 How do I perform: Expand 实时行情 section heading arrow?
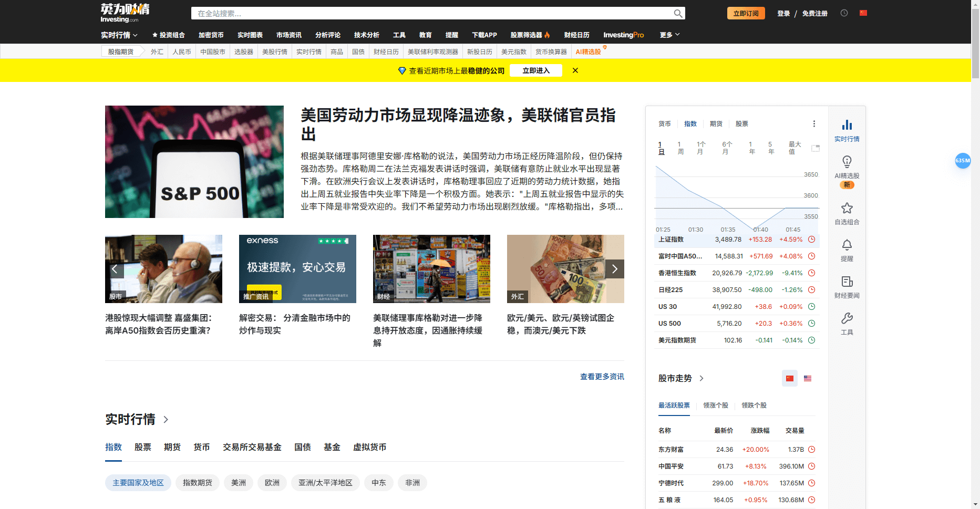[166, 420]
